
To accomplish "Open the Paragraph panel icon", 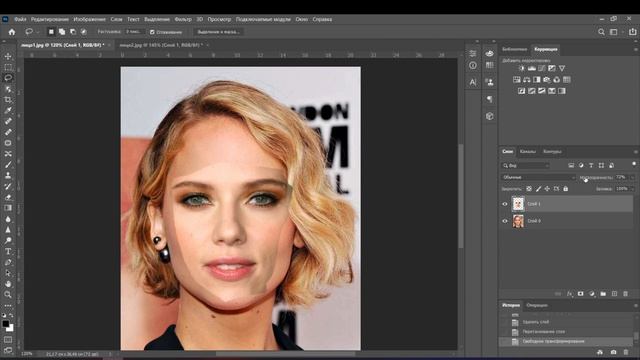I will [490, 99].
